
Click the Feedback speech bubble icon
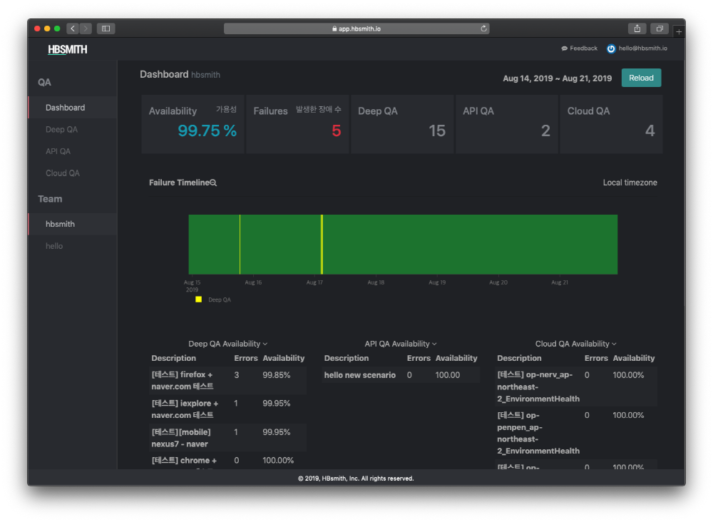coord(565,48)
